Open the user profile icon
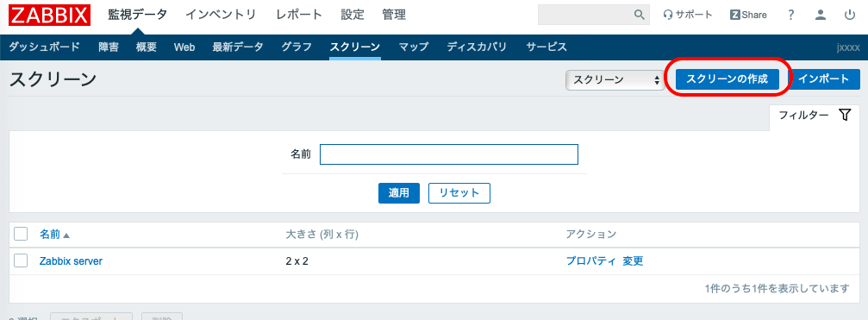The width and height of the screenshot is (868, 320). 821,15
